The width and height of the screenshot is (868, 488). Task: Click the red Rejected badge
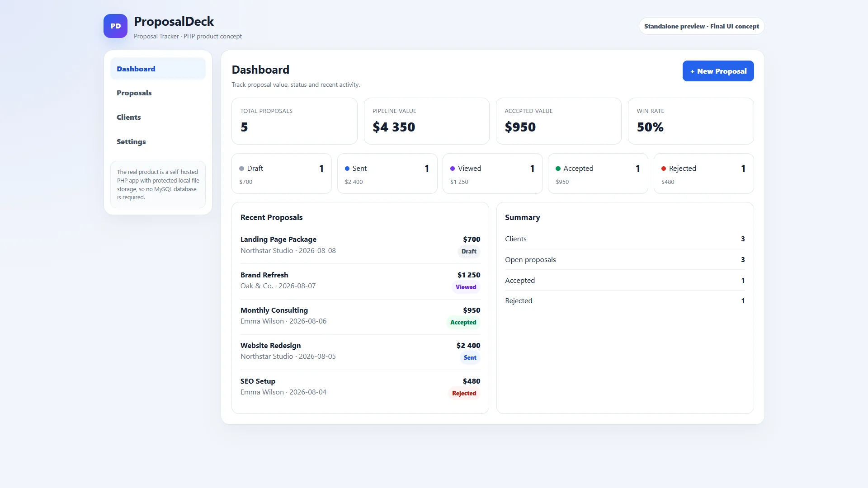click(464, 393)
